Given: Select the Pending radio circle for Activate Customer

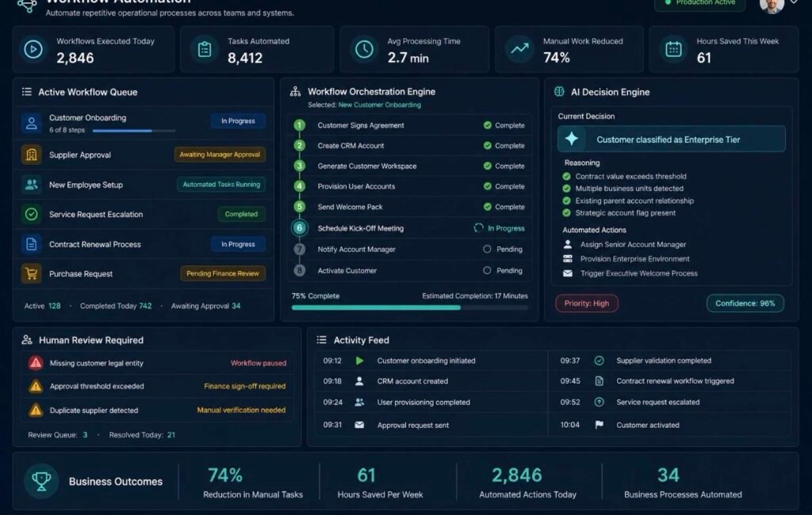Looking at the screenshot, I should click(x=487, y=270).
